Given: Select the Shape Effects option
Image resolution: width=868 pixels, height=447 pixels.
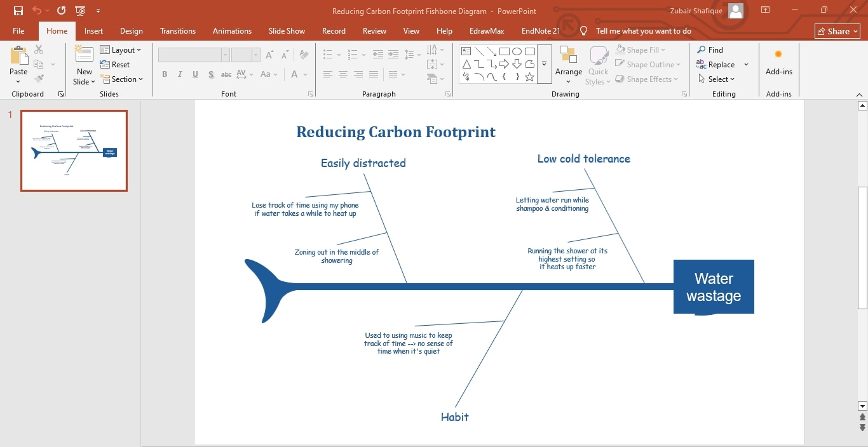Looking at the screenshot, I should (645, 79).
